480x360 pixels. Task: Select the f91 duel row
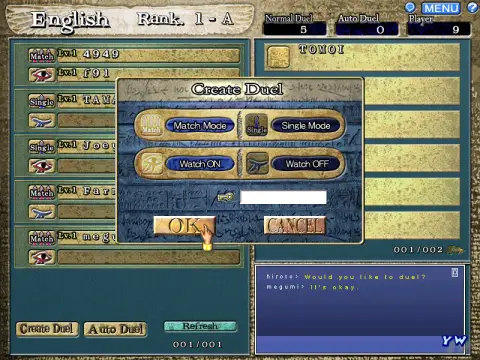click(148, 73)
